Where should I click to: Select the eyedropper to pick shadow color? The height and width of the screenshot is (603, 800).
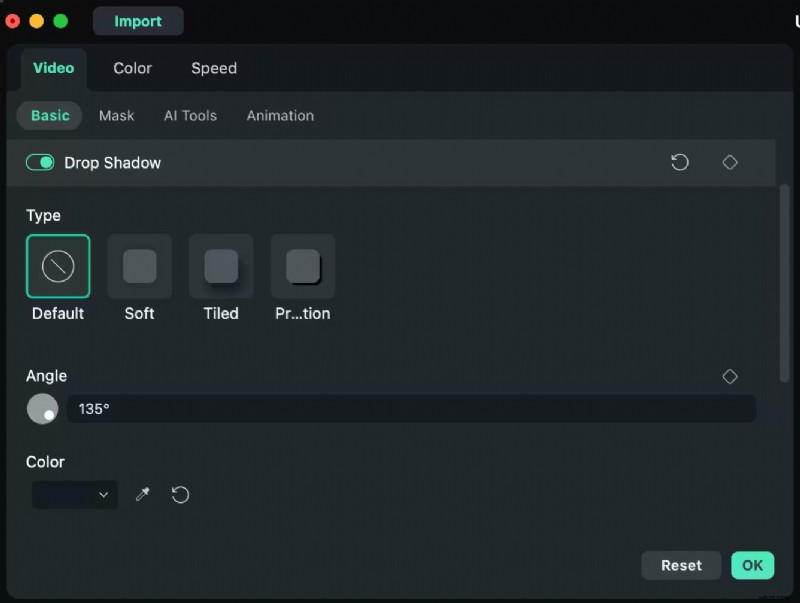click(142, 494)
